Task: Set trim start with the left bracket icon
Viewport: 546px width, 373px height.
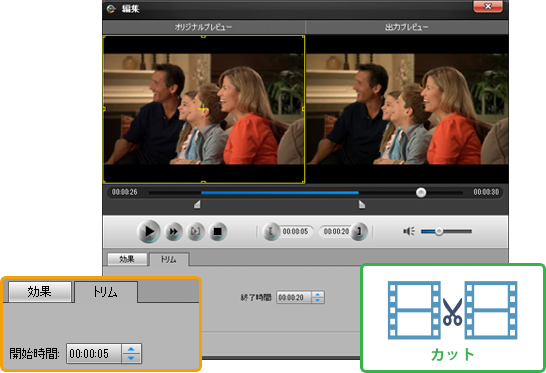Action: (x=271, y=231)
